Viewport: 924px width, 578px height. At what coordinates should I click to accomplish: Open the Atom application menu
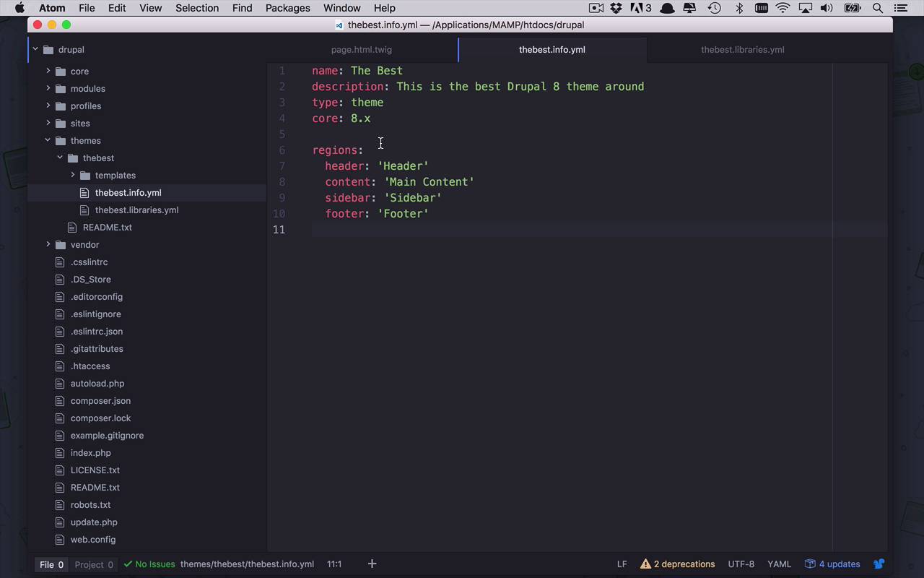(52, 8)
